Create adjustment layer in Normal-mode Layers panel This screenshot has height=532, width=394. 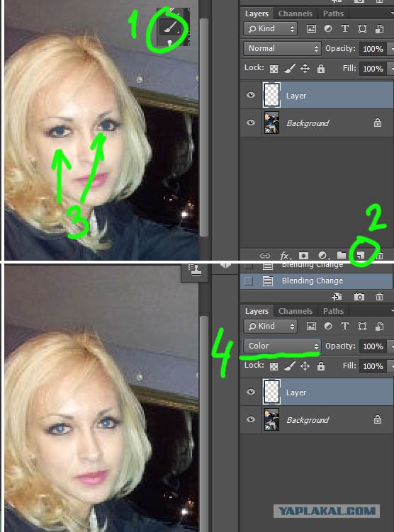(322, 255)
